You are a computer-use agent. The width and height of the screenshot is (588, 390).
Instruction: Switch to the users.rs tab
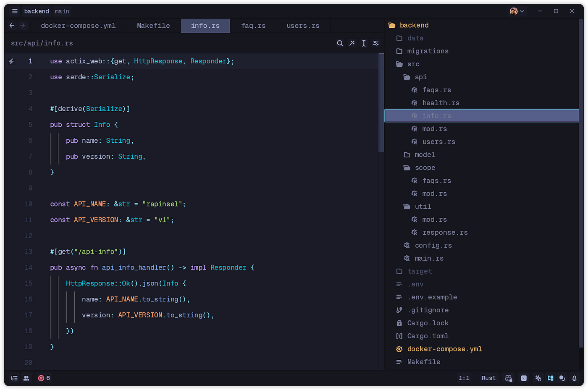pos(303,26)
